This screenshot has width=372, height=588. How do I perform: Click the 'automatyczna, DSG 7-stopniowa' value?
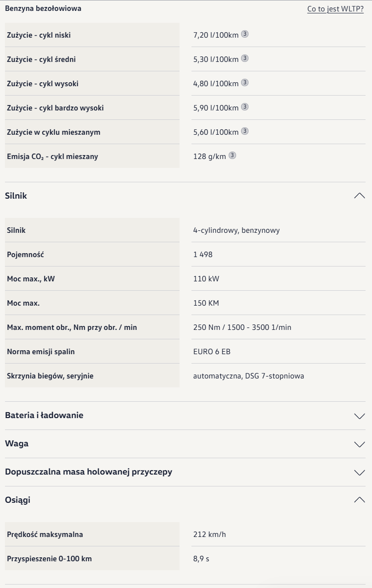point(248,376)
